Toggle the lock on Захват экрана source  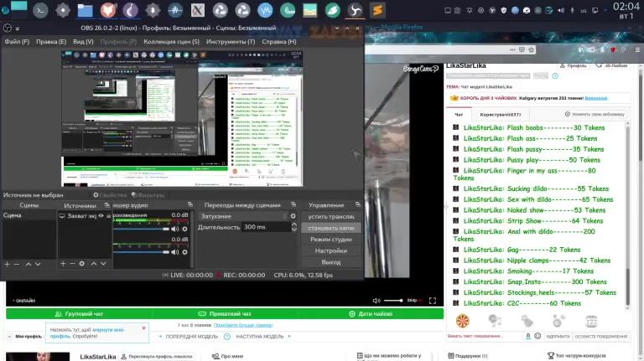109,216
